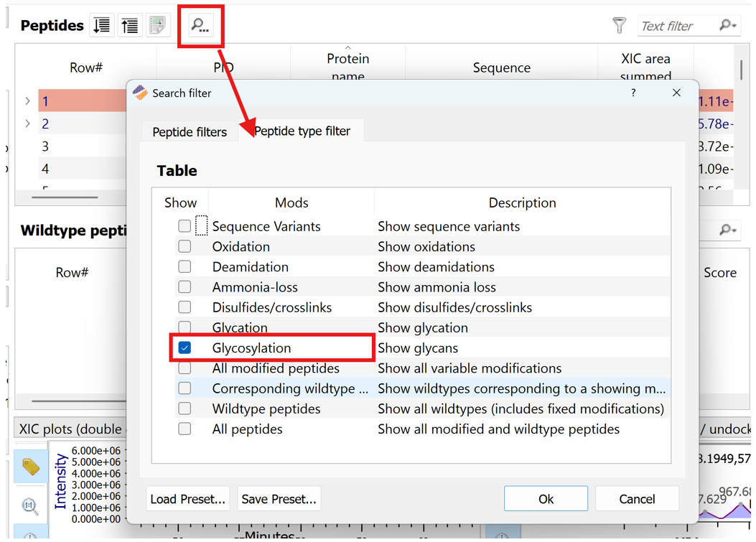Viewport: 756px width, 542px height.
Task: Click the 1:1 zoom reset icon
Action: point(30,507)
